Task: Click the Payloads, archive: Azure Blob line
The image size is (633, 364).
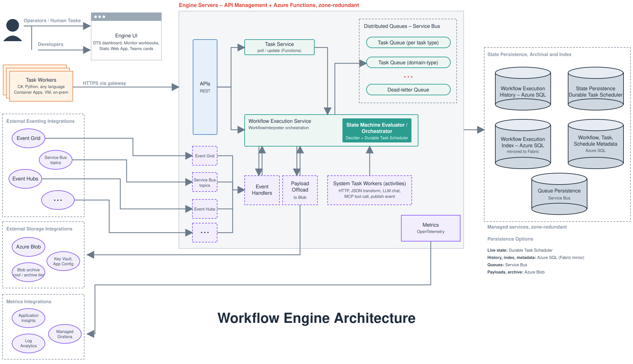Action: point(516,272)
